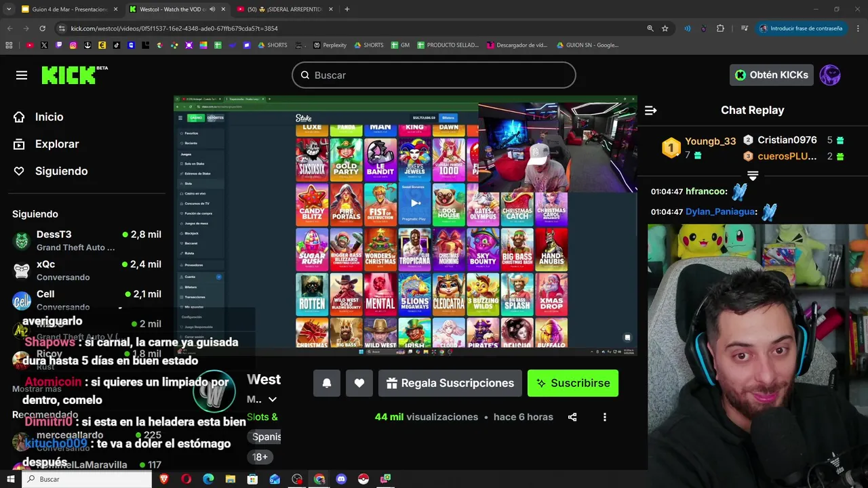Screen dimensions: 868x488
Task: Open the Windows Start menu
Action: click(x=11, y=479)
